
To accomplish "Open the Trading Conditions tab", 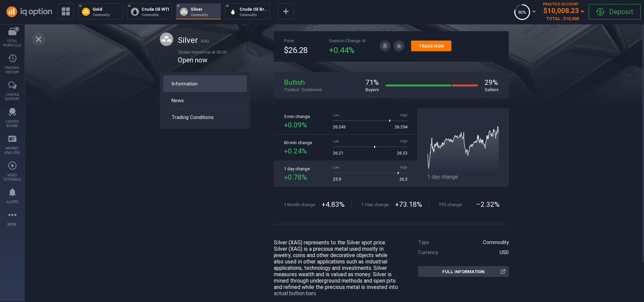I will click(205, 117).
